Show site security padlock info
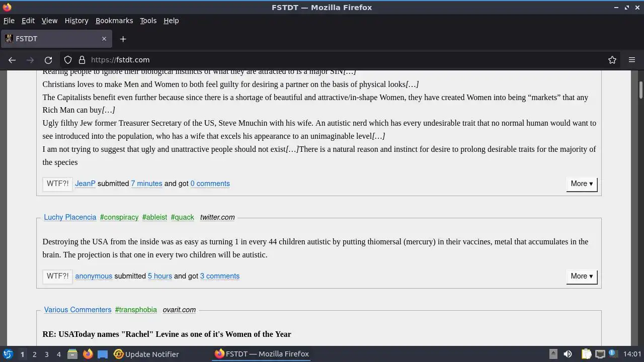 [82, 60]
